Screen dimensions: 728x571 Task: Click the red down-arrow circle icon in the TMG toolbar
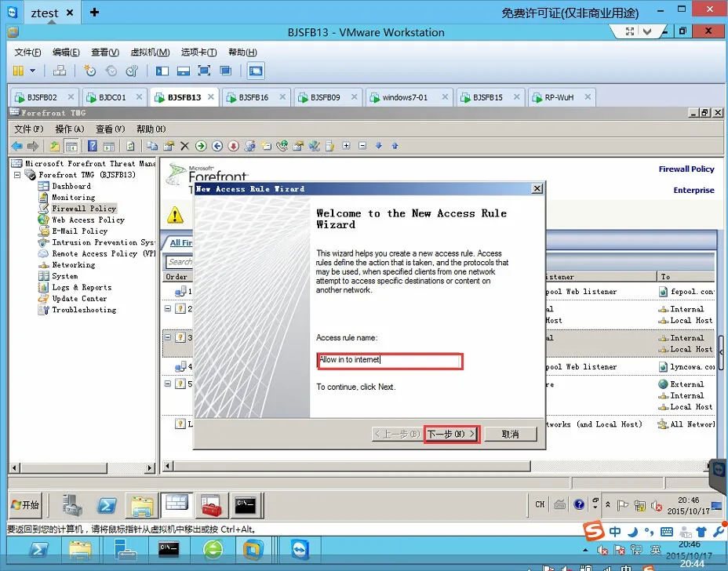[233, 146]
